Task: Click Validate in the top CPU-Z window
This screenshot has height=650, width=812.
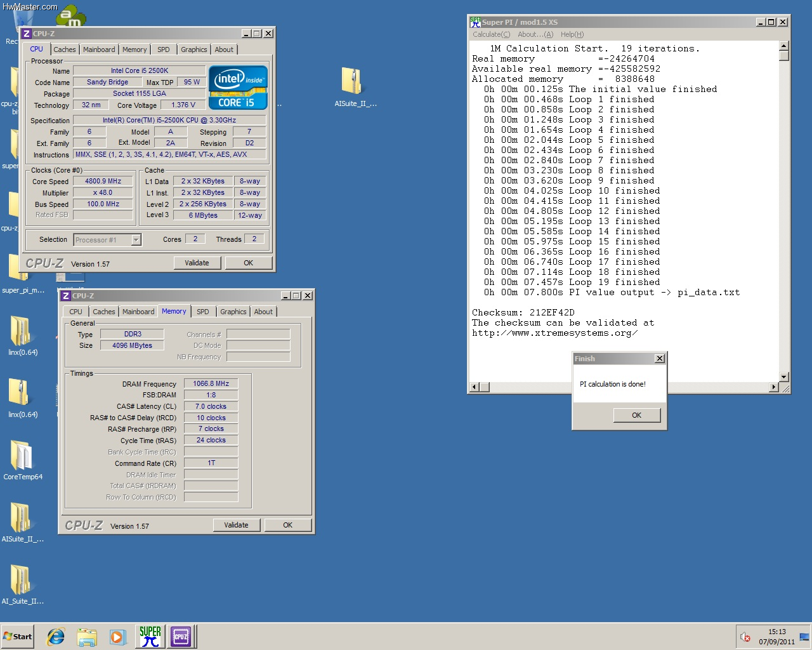Action: tap(197, 263)
